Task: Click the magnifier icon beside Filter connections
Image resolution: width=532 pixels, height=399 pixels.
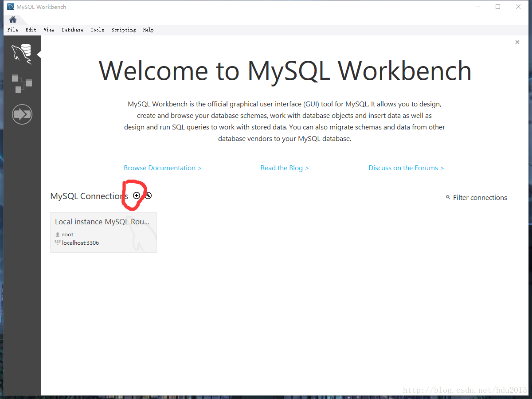Action: [448, 198]
